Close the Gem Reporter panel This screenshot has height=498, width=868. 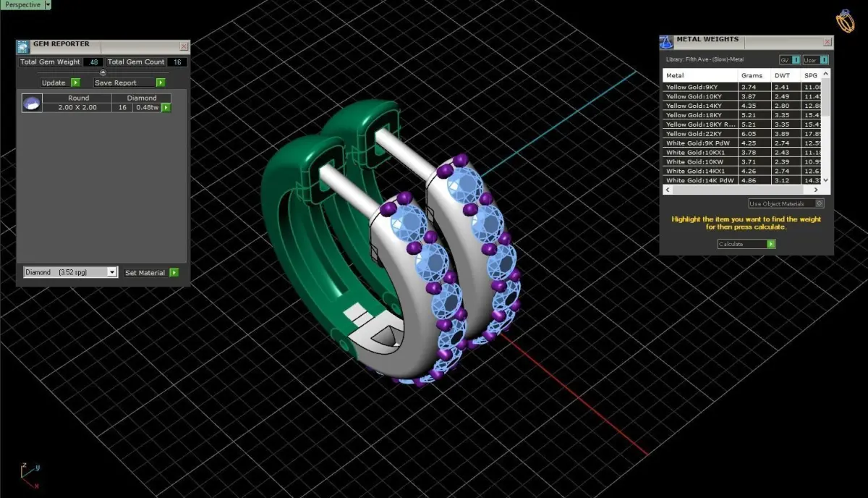(183, 46)
